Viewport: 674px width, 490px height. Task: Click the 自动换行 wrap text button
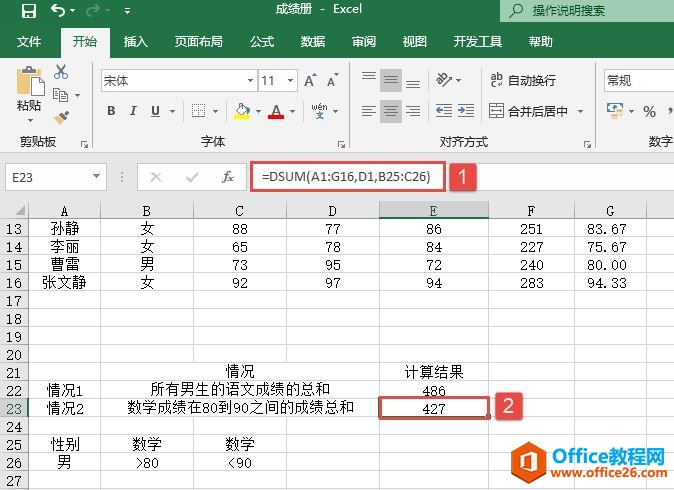523,80
